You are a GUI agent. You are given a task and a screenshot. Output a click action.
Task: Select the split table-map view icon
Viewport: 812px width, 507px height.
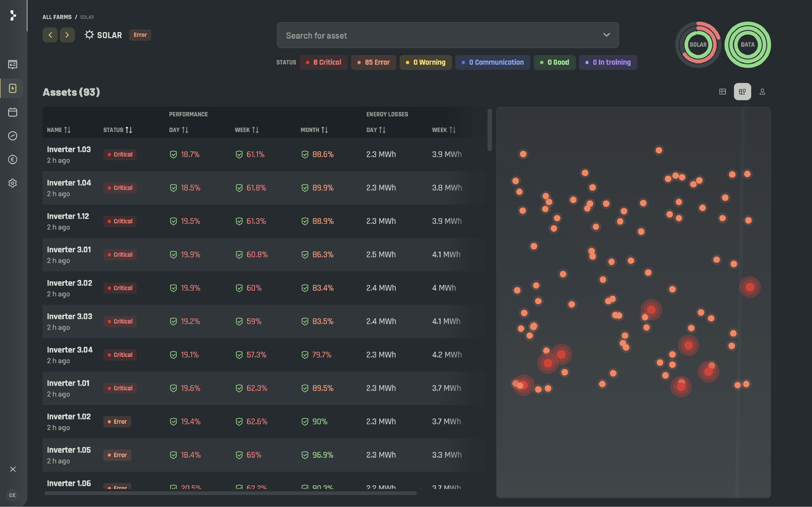pyautogui.click(x=742, y=92)
